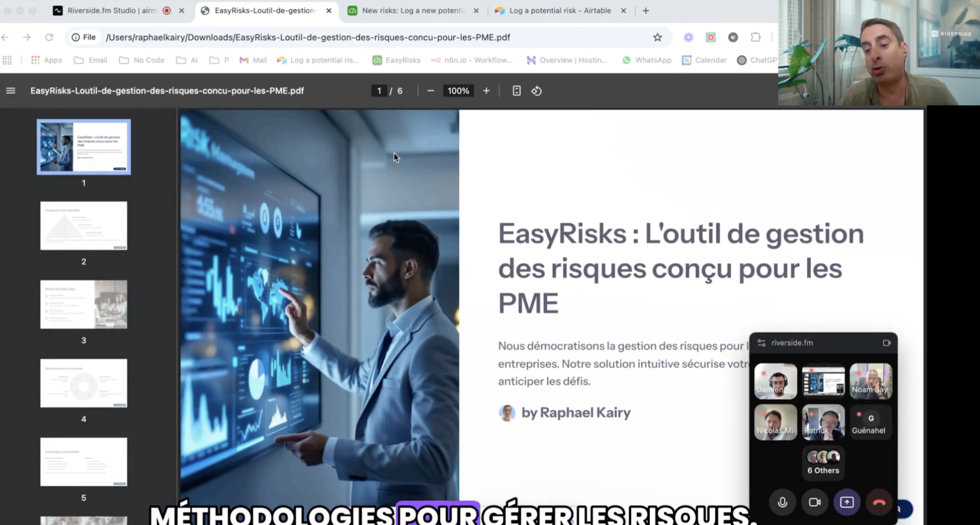Open riverside.fm panel settings sliders icon

(x=762, y=343)
